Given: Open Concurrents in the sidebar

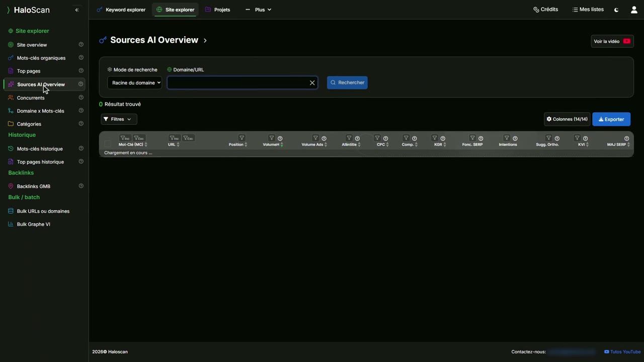Looking at the screenshot, I should 31,98.
